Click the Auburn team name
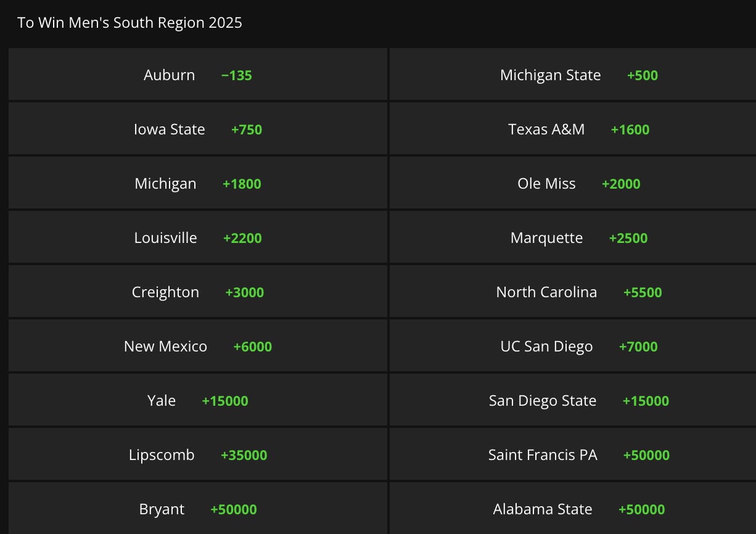The image size is (756, 534). [x=169, y=75]
